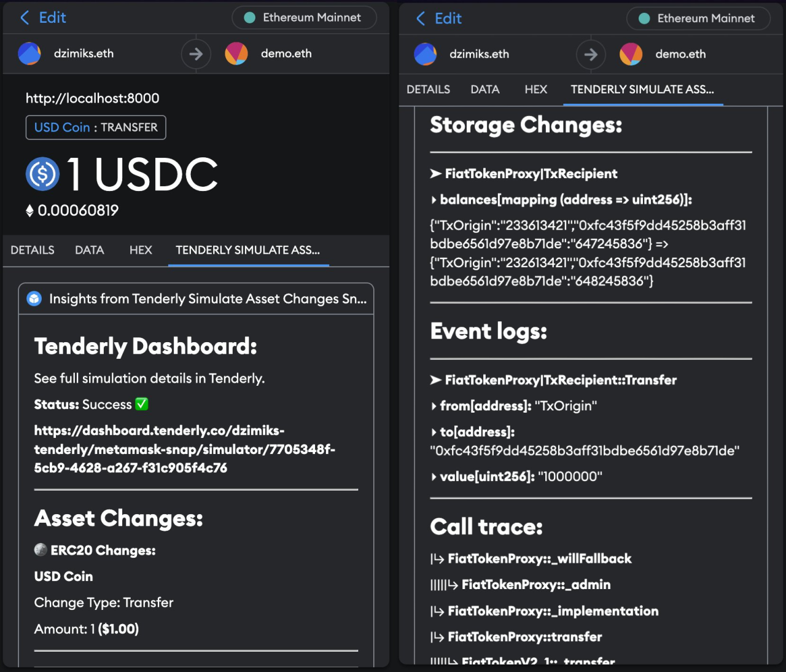
Task: Click the back chevron in right panel
Action: tap(421, 18)
